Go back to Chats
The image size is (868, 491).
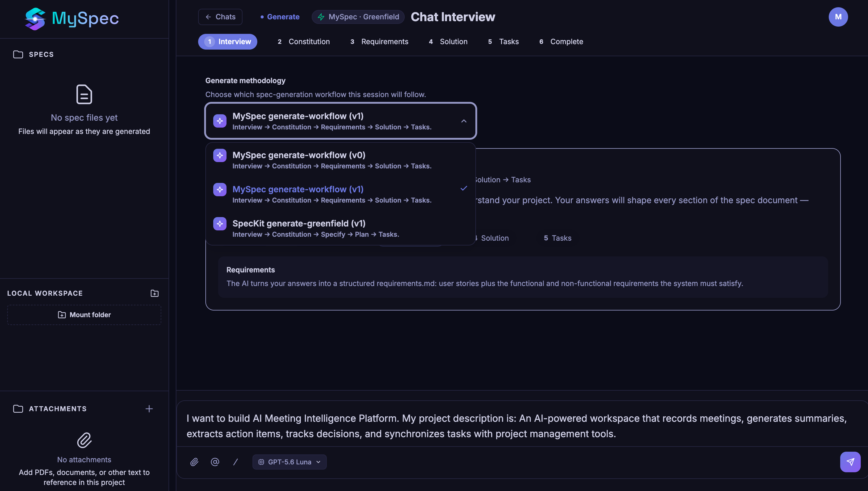[220, 17]
